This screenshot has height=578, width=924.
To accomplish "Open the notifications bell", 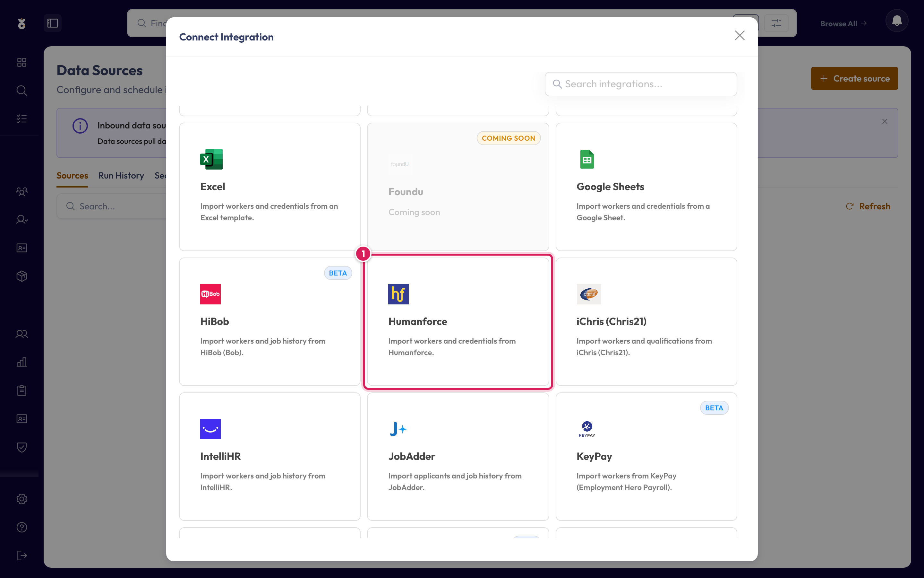I will (896, 21).
